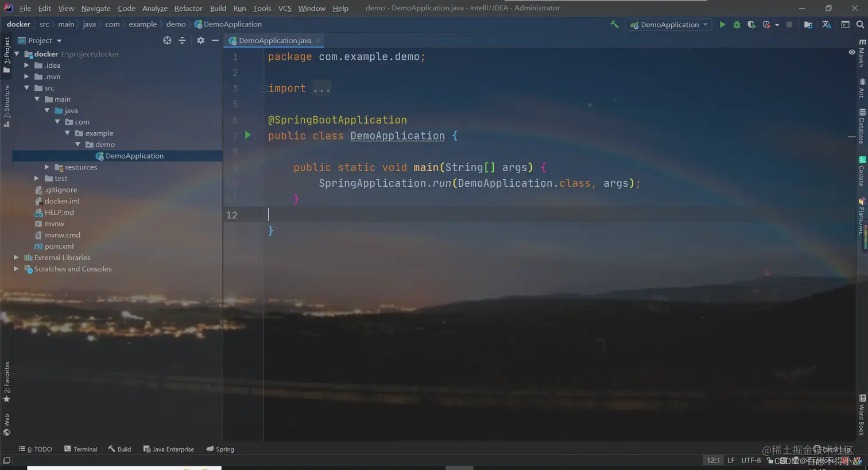This screenshot has height=470, width=868.
Task: Toggle the Structure tool window stripe
Action: [6, 106]
